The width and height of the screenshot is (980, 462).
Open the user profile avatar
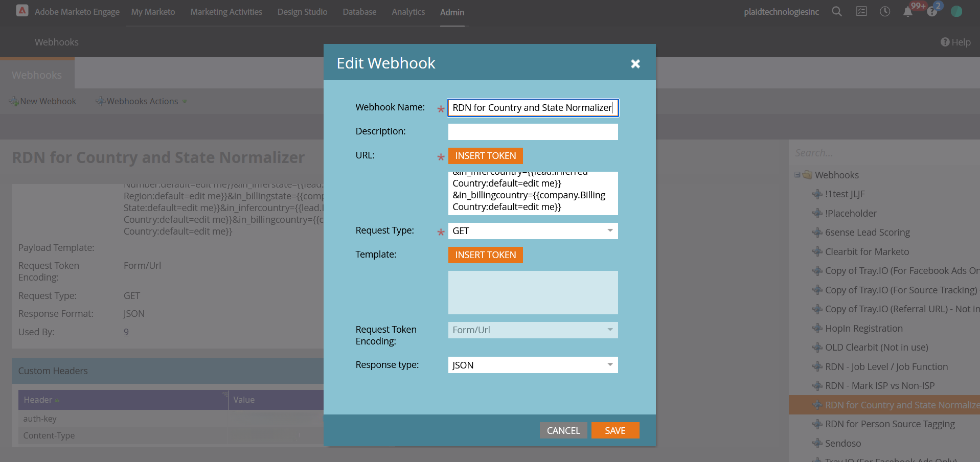coord(956,11)
